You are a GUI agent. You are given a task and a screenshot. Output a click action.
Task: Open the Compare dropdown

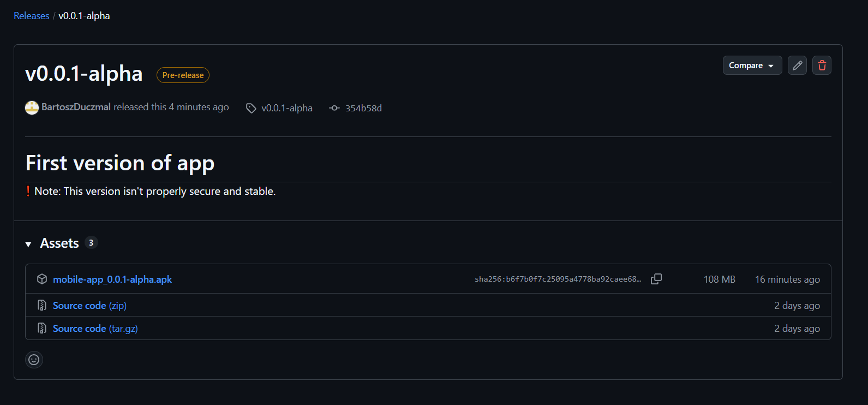pos(752,65)
